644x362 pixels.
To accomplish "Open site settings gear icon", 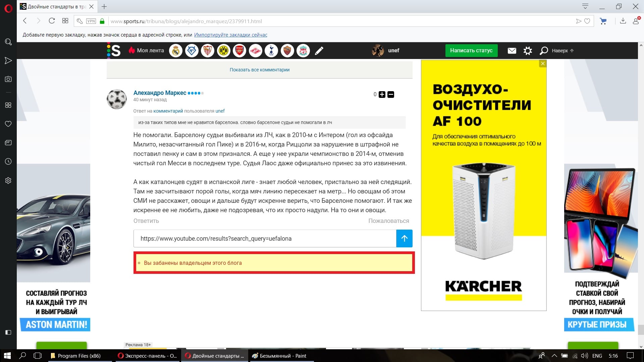I will click(528, 51).
